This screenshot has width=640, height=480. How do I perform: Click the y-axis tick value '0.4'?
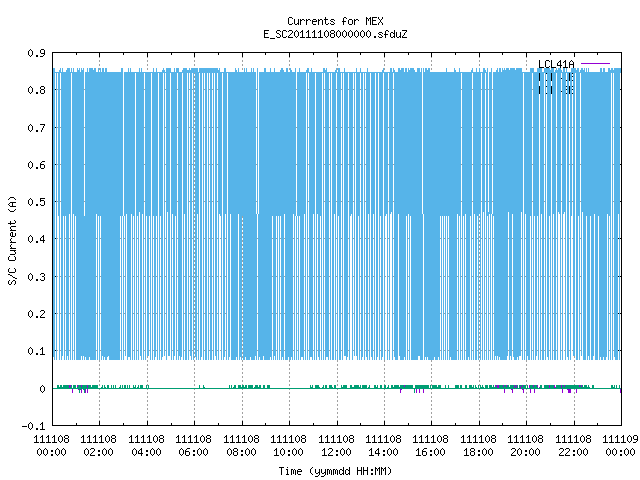(36, 239)
